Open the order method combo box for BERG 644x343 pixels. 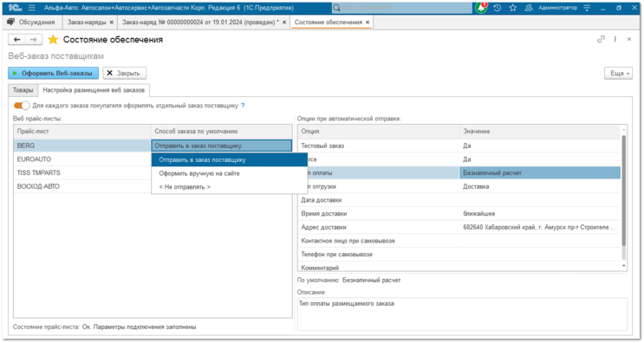[x=222, y=146]
